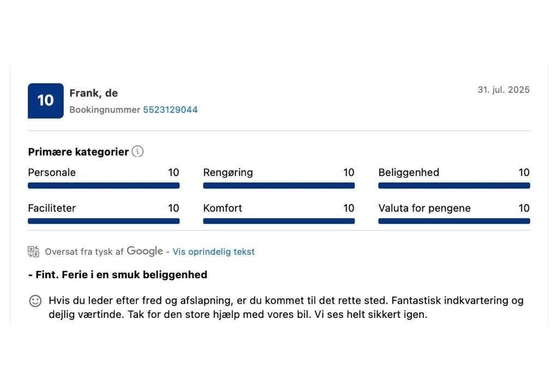The height and width of the screenshot is (392, 558).
Task: Click the reviewer name Frank, de
Action: coord(94,93)
